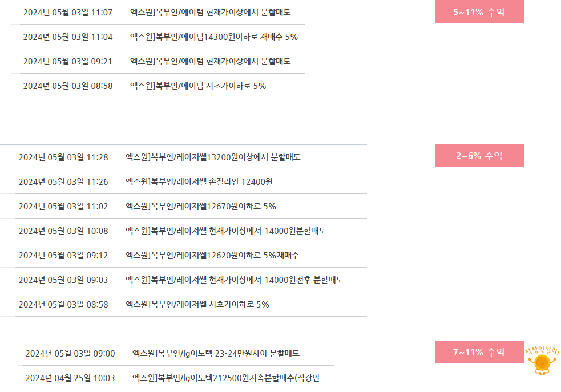Open lg이노텍 23-24만원사이 분할매도 entry
Screen dimensions: 561x392
pos(216,353)
